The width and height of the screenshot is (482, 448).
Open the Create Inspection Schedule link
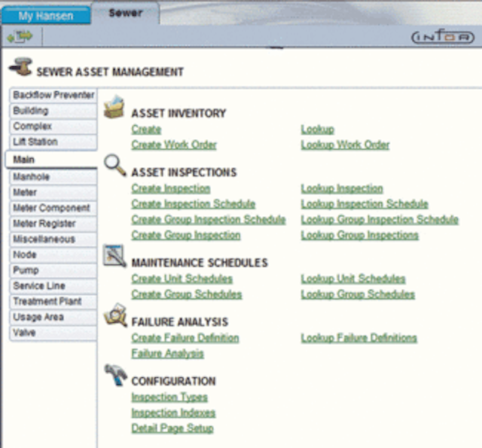coord(194,204)
